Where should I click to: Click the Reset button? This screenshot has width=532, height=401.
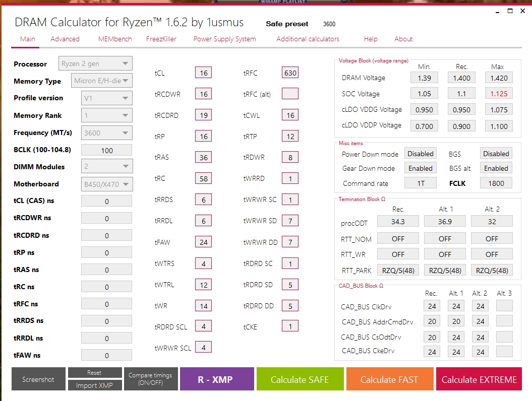click(95, 372)
